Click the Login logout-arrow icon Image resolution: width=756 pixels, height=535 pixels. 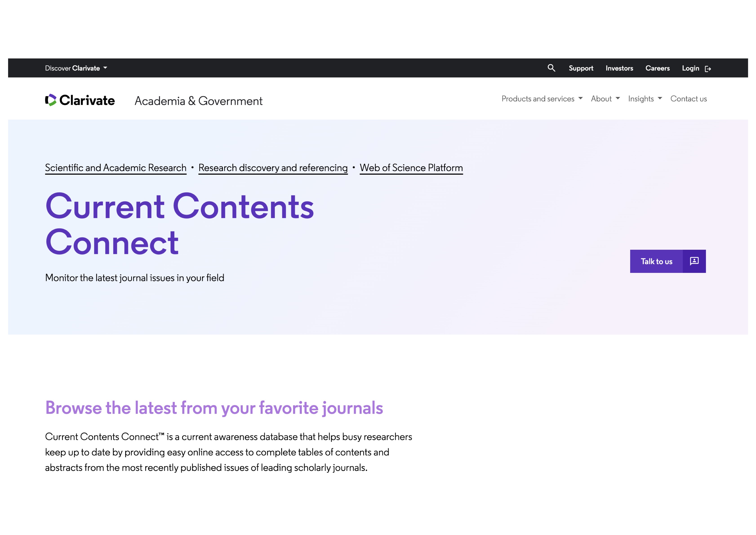coord(708,68)
